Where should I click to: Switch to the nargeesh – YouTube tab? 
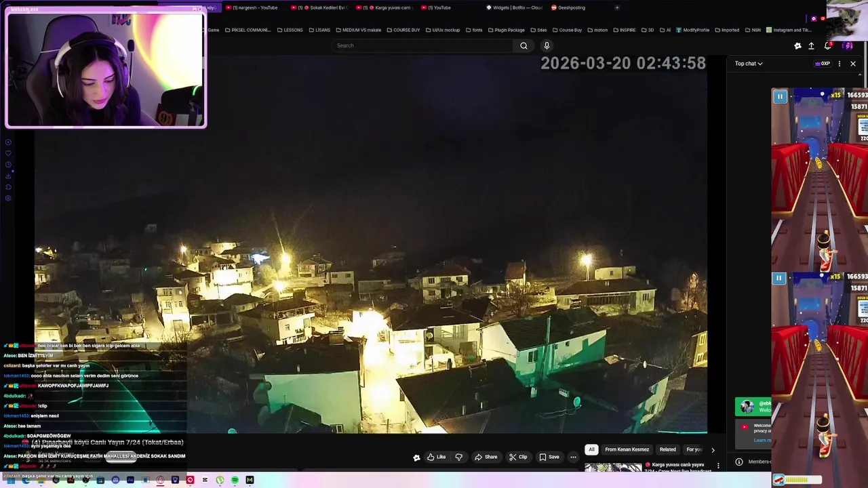click(252, 7)
